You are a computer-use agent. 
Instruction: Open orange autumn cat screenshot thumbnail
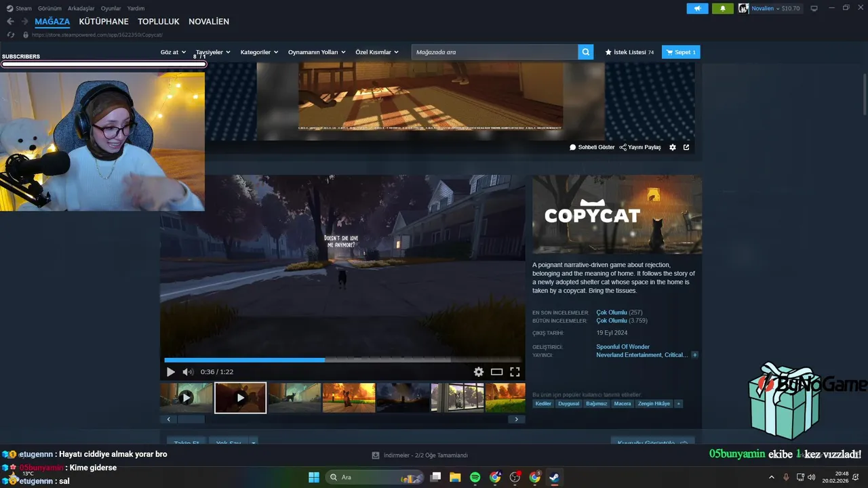tap(349, 398)
